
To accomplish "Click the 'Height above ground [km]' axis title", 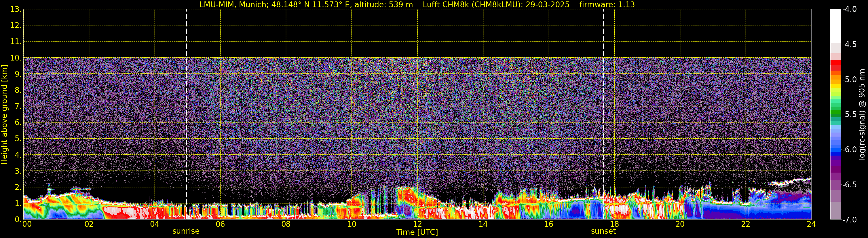I will [4, 115].
